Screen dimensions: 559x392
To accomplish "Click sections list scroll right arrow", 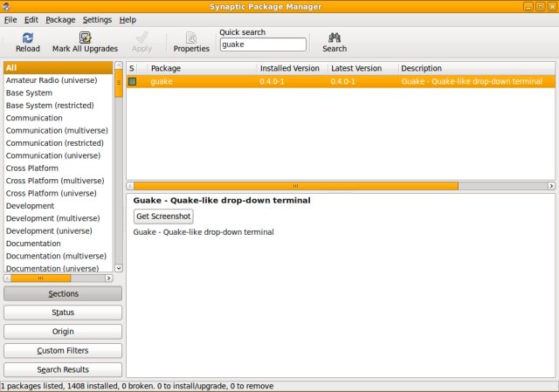I will click(109, 278).
